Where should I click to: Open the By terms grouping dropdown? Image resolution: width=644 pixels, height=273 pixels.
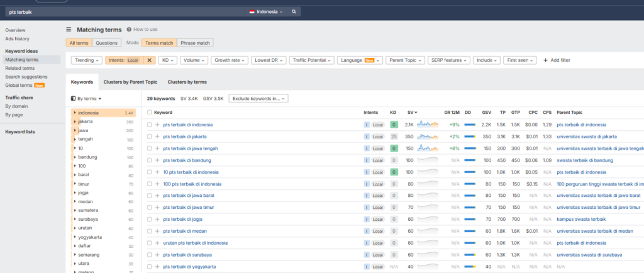point(86,99)
